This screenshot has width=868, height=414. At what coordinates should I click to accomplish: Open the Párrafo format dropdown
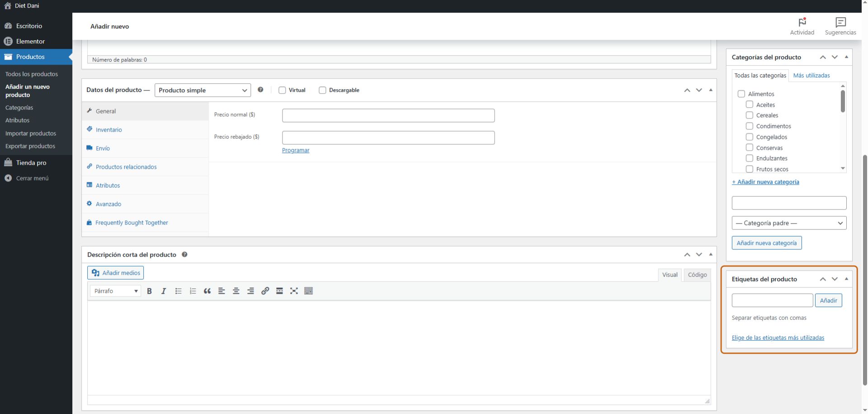click(x=116, y=291)
